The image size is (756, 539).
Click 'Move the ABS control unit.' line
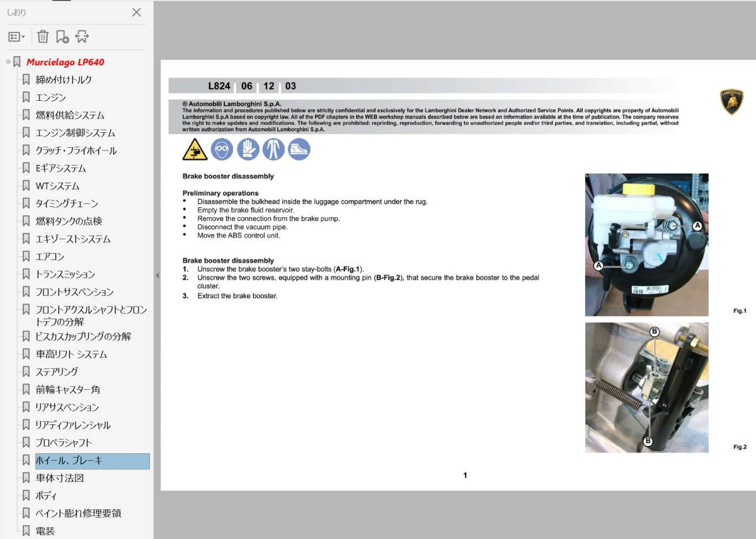click(x=238, y=235)
